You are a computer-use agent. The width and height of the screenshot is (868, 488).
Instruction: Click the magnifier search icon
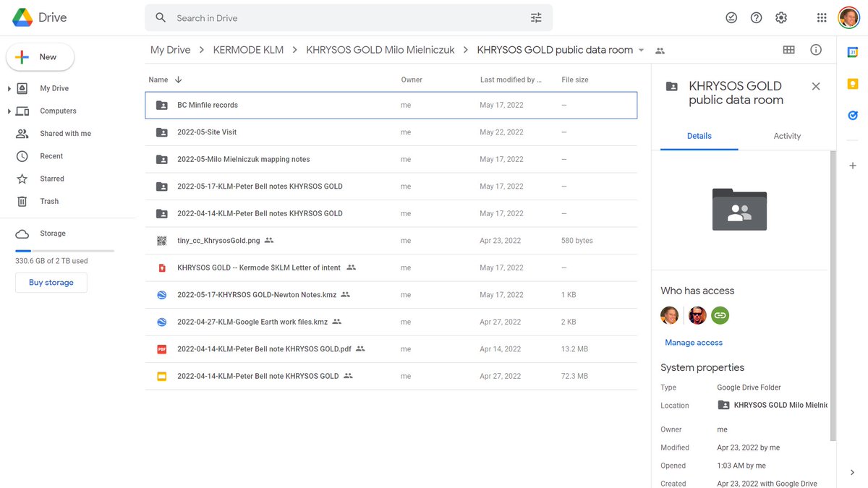161,18
